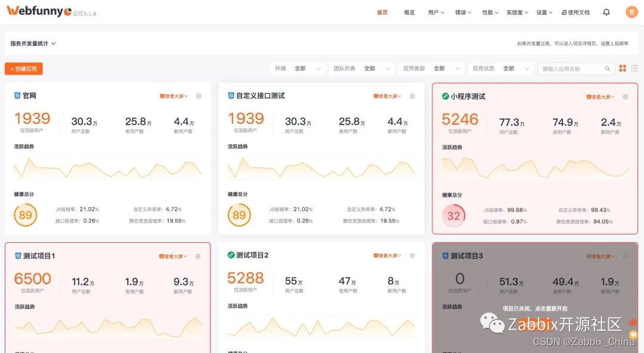This screenshot has width=644, height=353.
Task: Open the 自定义接口测试 project title
Action: (261, 96)
